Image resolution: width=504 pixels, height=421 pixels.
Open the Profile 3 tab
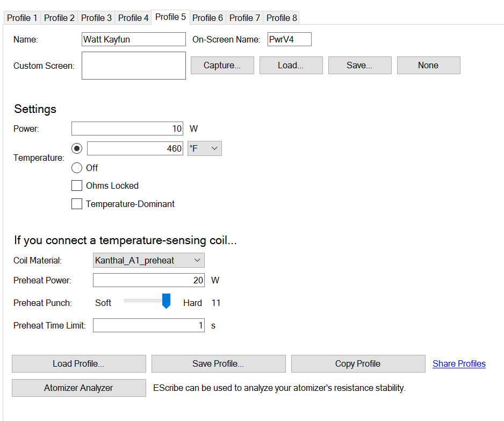click(x=96, y=18)
